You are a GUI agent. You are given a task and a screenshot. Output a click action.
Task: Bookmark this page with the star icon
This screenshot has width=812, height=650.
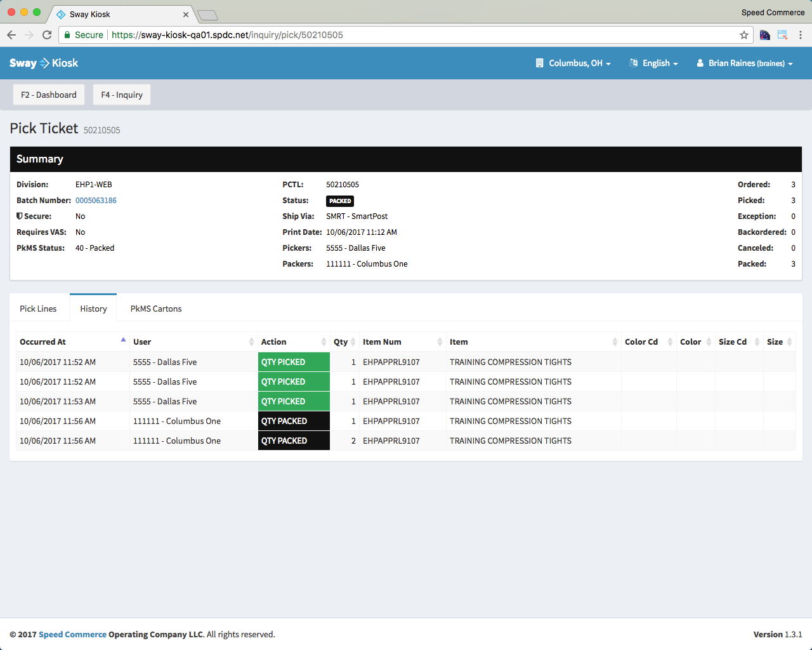point(744,35)
